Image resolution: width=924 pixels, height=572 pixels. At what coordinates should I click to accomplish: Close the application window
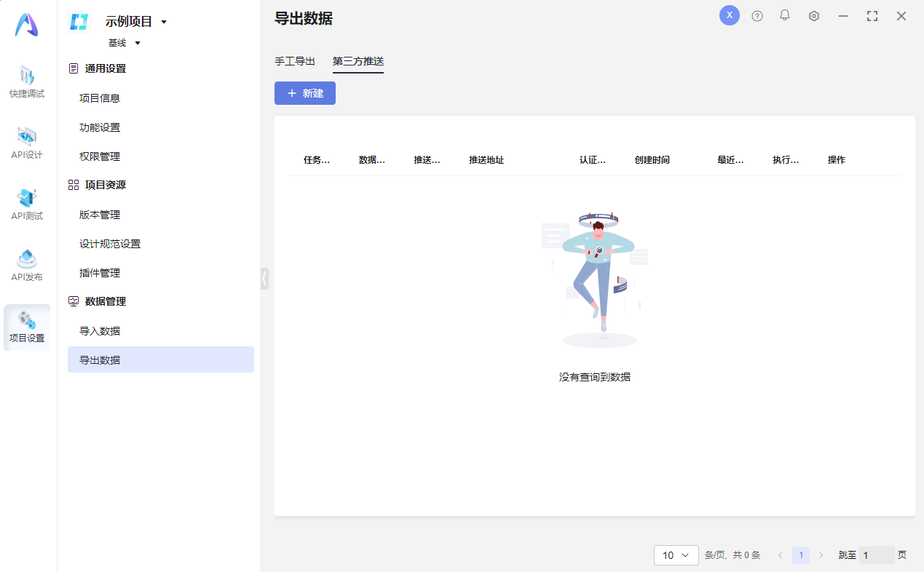click(901, 16)
